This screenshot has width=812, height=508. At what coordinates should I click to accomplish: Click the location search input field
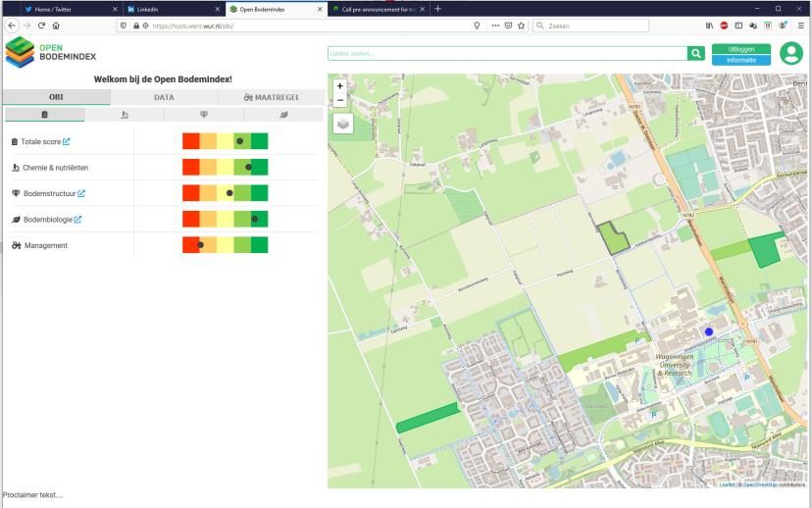[x=508, y=53]
